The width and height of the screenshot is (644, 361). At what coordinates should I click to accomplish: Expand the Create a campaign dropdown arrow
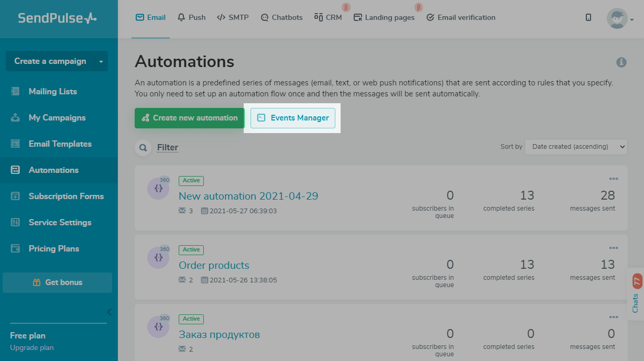click(x=101, y=61)
